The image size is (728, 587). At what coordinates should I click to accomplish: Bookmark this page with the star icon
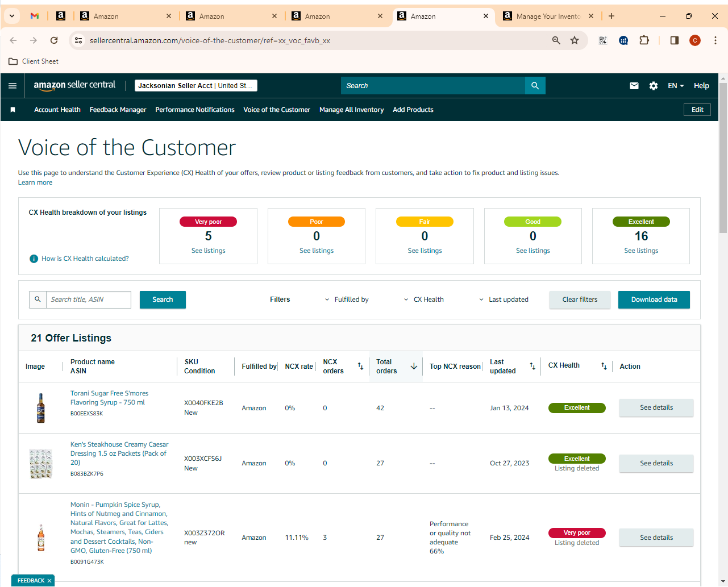[575, 40]
